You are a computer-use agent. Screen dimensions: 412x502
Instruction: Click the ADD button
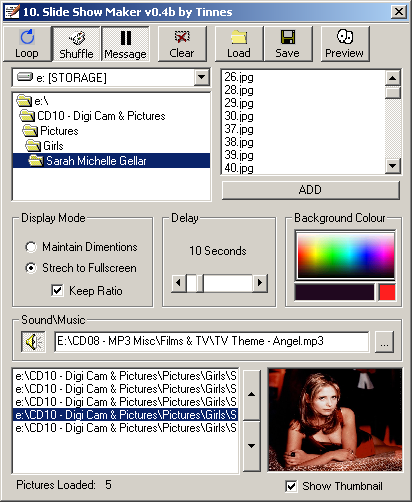pos(311,190)
